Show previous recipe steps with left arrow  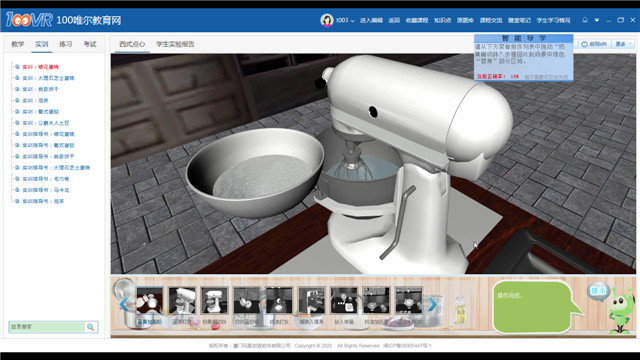click(x=124, y=304)
